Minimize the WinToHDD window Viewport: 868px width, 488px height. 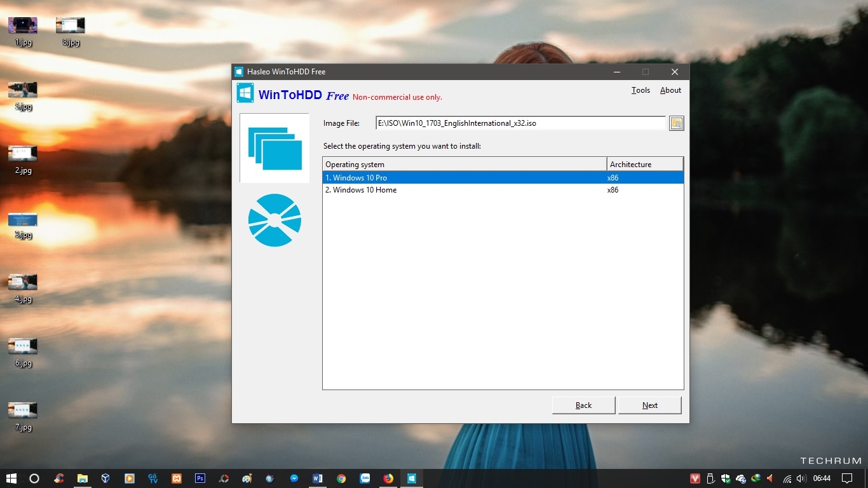click(616, 72)
